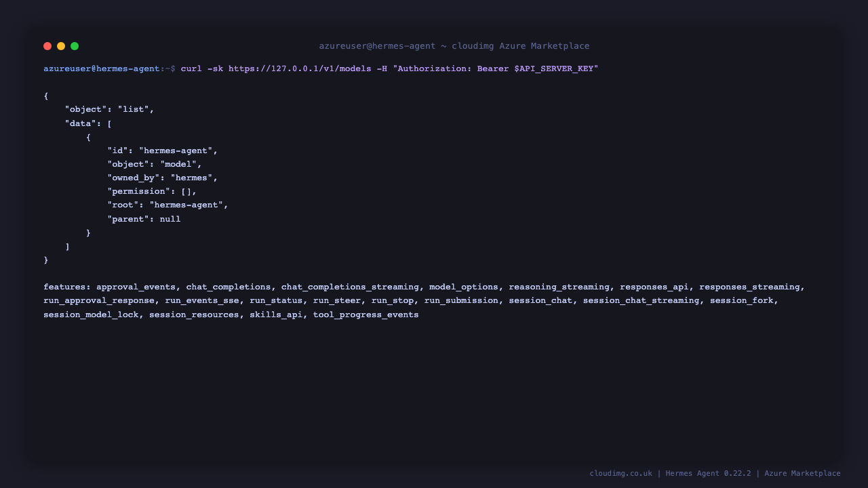Click the 'model_options' feature

(x=464, y=287)
